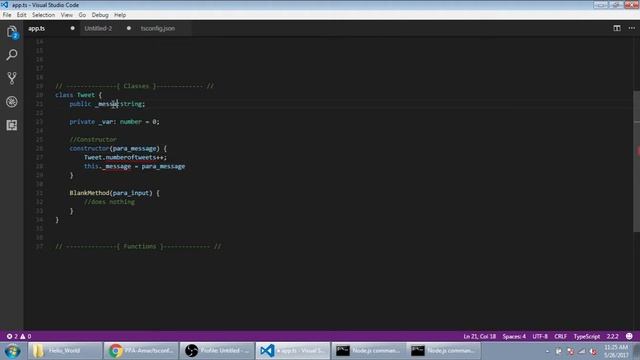Switch to Chrome window in taskbar
The width and height of the screenshot is (640, 360).
click(x=140, y=351)
